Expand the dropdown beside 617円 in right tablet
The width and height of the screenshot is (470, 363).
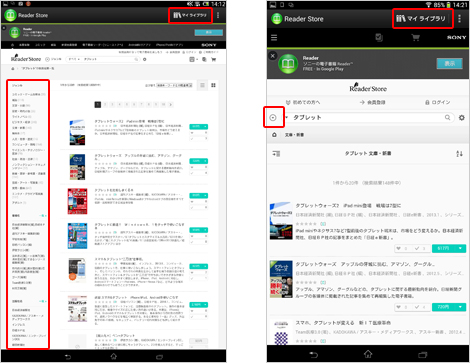[x=460, y=248]
